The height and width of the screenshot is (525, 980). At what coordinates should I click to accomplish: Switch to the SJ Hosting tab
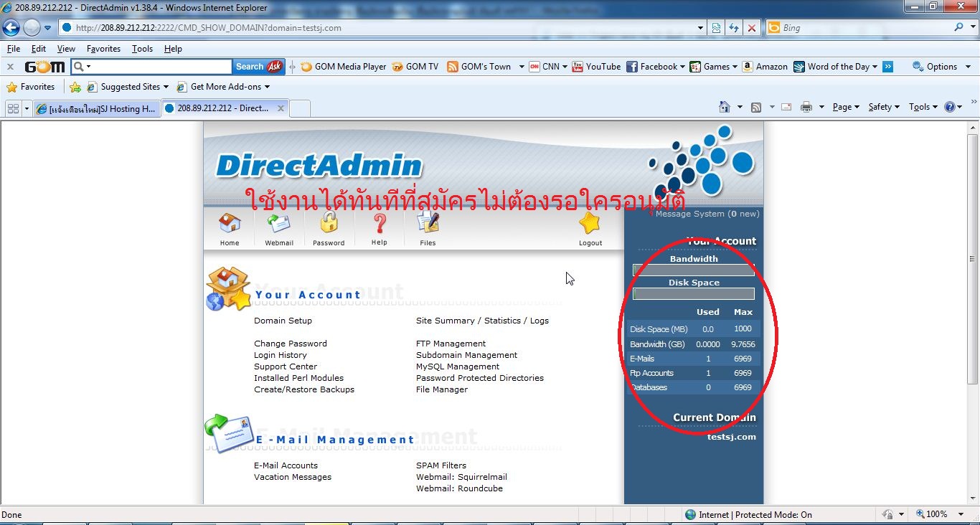pos(95,108)
